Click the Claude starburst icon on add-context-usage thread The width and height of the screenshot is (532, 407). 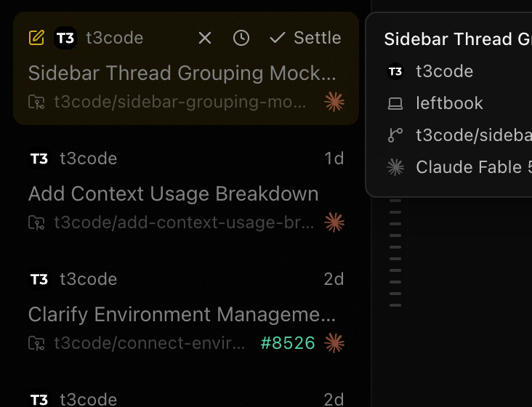click(x=334, y=222)
